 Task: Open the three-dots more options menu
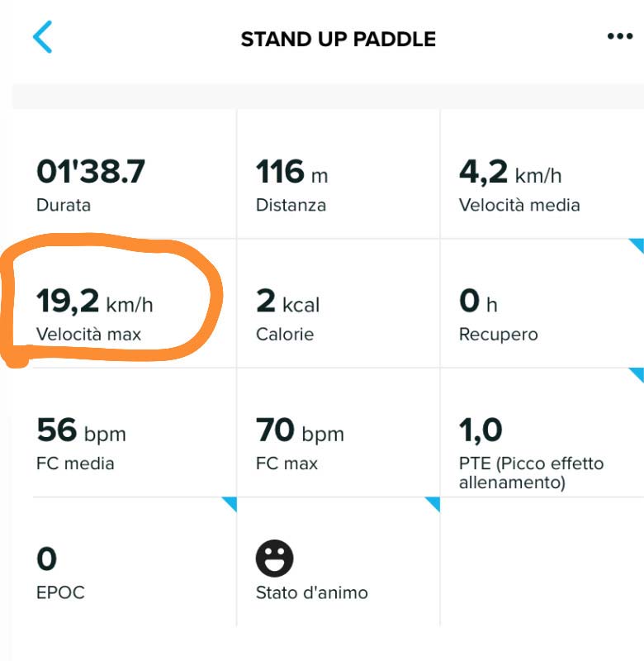point(619,36)
